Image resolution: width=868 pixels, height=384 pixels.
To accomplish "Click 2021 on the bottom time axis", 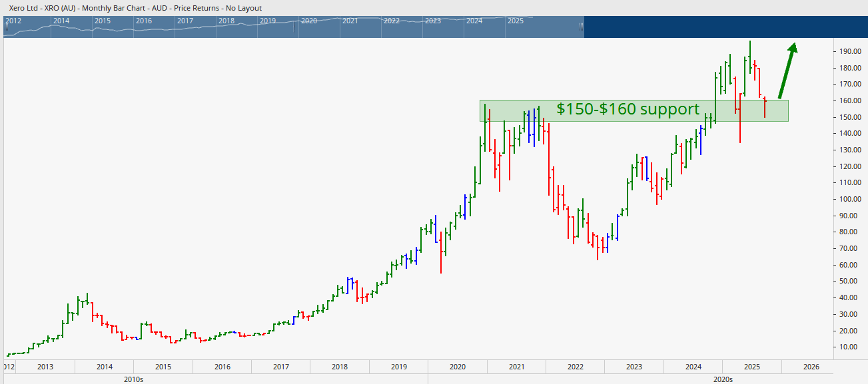I will pos(517,367).
